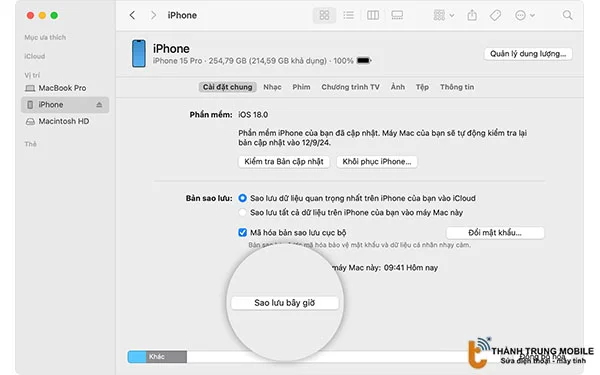Click the battery level icon
This screenshot has height=375, width=600.
pos(364,60)
